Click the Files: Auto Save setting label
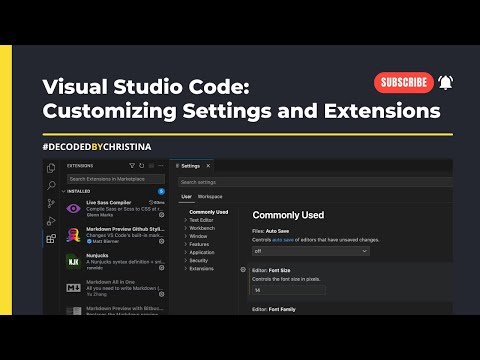Viewport: 480px width, 360px height. click(x=271, y=231)
